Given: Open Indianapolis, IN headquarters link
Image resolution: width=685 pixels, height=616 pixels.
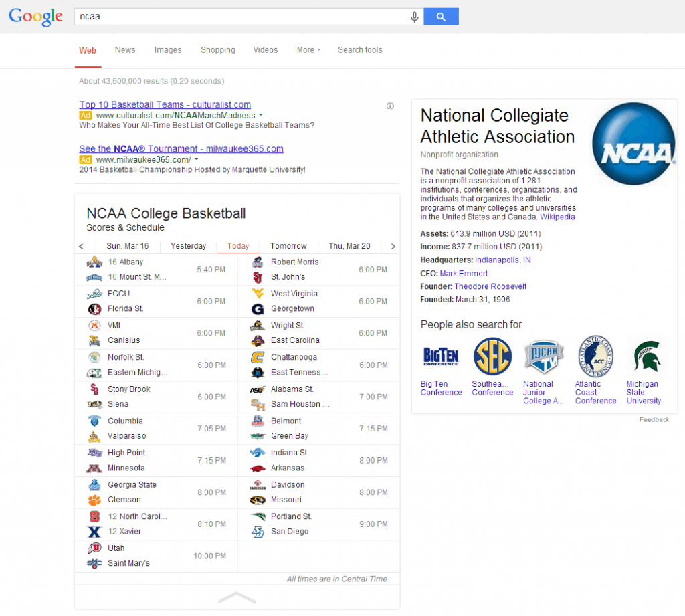Looking at the screenshot, I should coord(503,260).
